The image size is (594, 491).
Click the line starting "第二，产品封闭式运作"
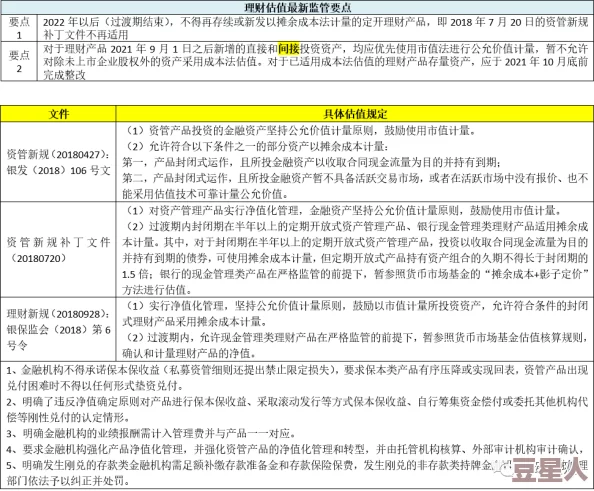(x=355, y=178)
